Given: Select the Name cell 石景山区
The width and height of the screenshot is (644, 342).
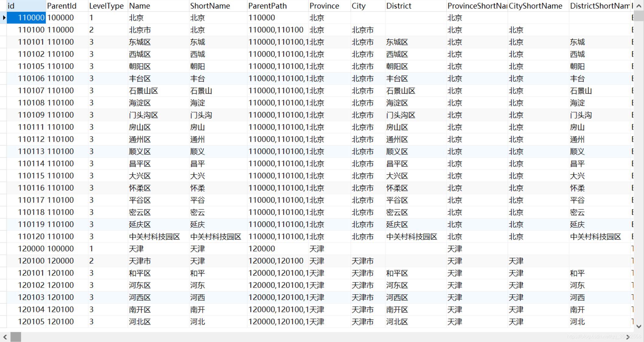Looking at the screenshot, I should (143, 91).
